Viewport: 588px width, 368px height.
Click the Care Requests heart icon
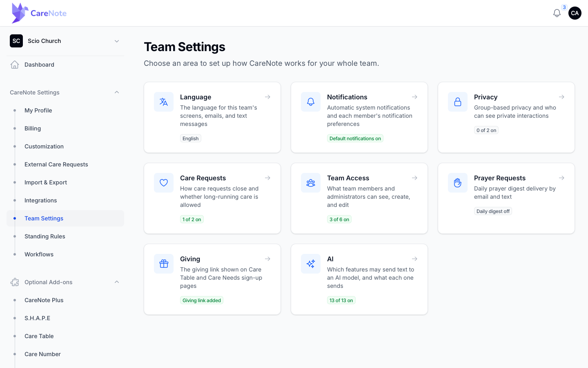pyautogui.click(x=164, y=183)
